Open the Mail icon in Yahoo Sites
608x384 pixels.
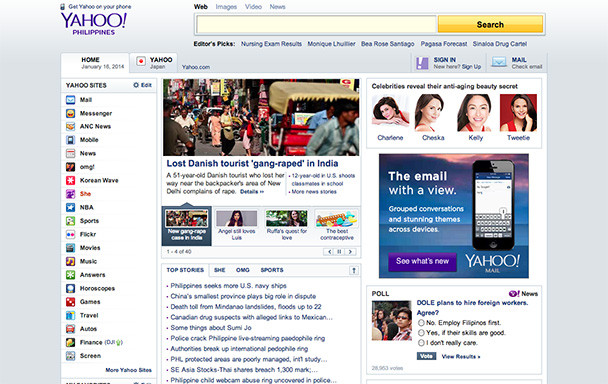[x=70, y=100]
